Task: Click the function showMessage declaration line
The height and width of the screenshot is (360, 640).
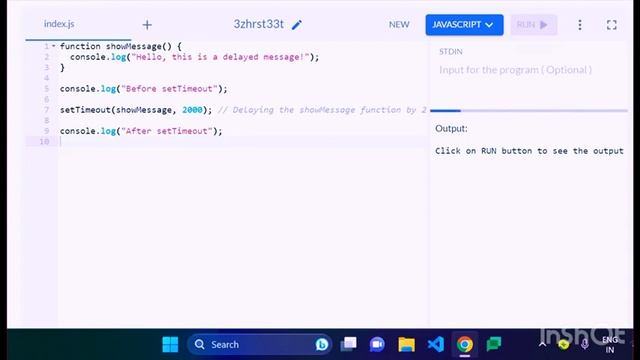Action: [120, 46]
